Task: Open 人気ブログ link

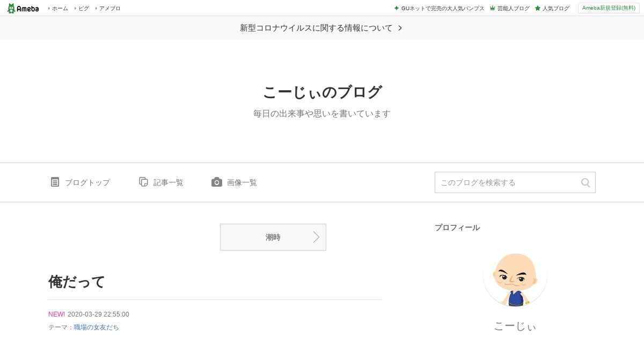Action: [x=555, y=9]
